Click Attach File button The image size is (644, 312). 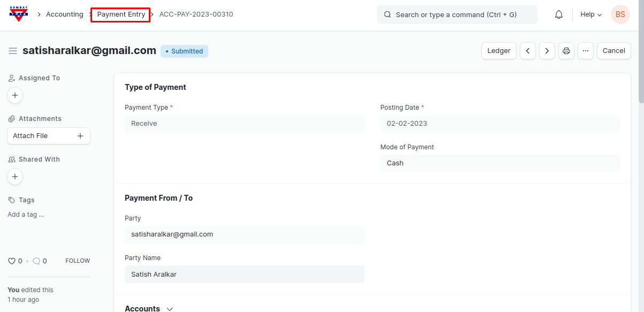[48, 136]
